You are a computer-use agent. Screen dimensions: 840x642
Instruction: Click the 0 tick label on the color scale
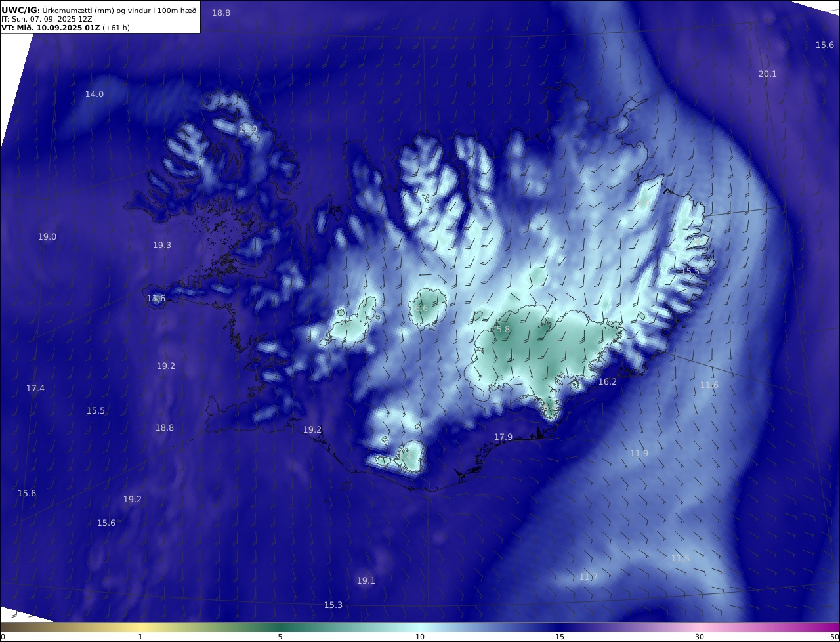pyautogui.click(x=3, y=637)
